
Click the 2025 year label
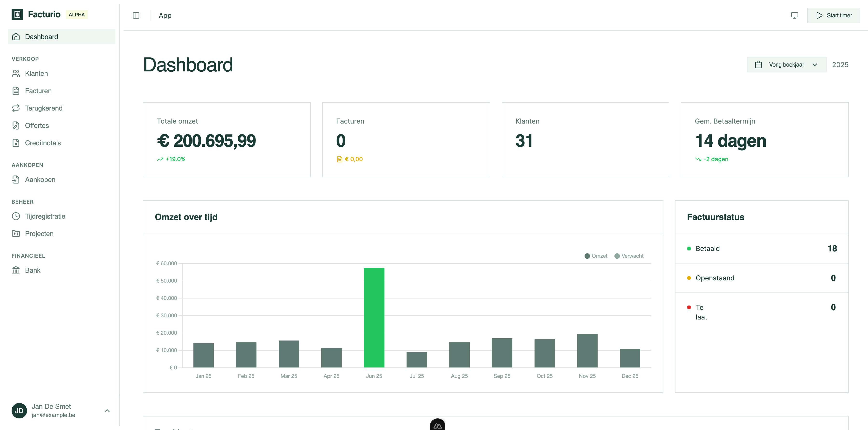coord(840,65)
